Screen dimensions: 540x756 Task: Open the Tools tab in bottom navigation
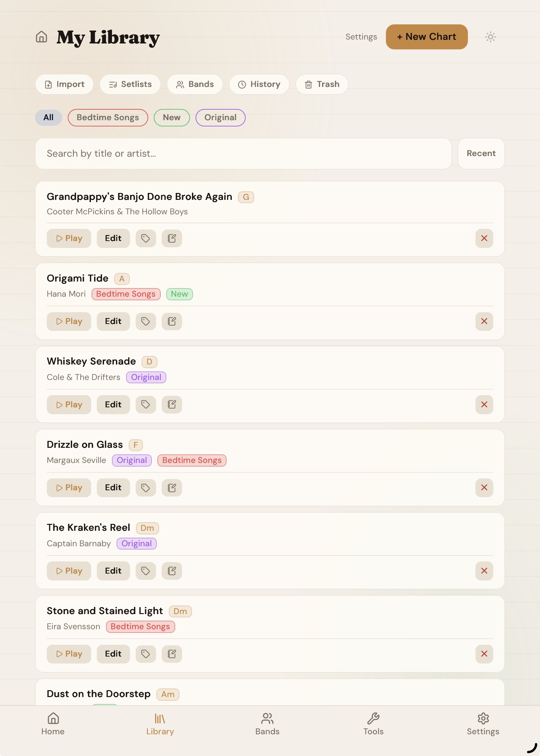pyautogui.click(x=373, y=724)
